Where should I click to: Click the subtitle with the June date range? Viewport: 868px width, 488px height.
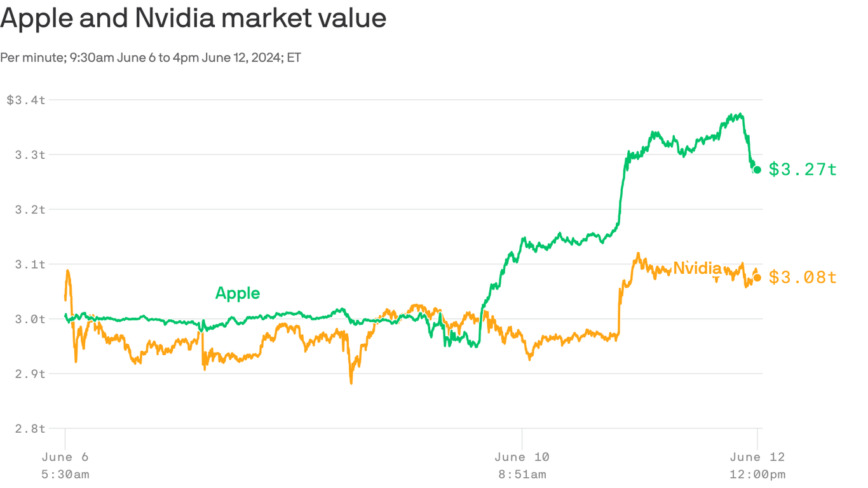tap(151, 58)
